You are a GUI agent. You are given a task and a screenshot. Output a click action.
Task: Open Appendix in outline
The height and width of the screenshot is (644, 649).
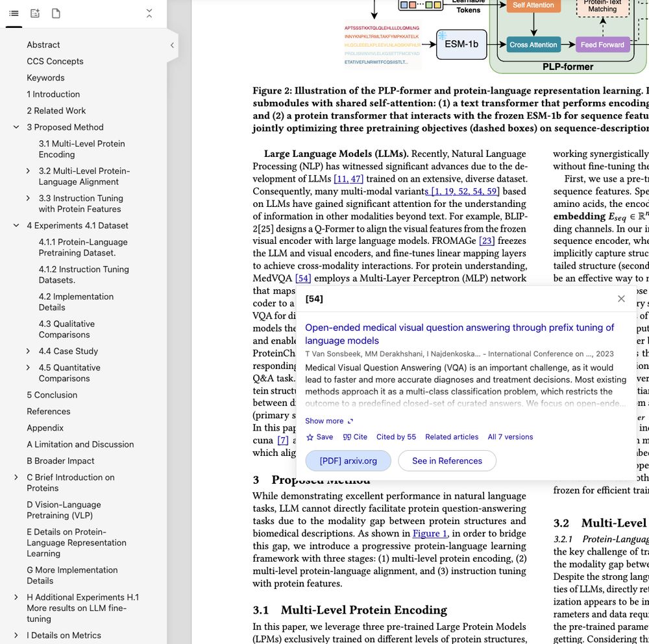45,428
